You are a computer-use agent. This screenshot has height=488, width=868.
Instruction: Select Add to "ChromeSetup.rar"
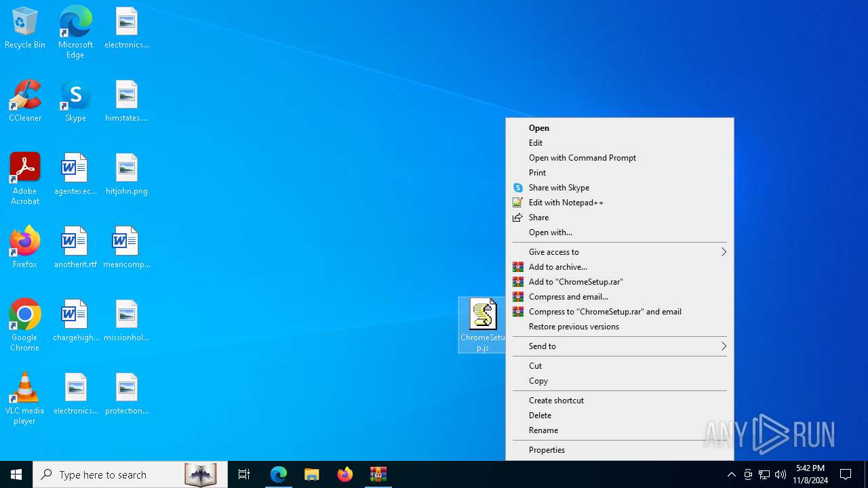pos(620,282)
